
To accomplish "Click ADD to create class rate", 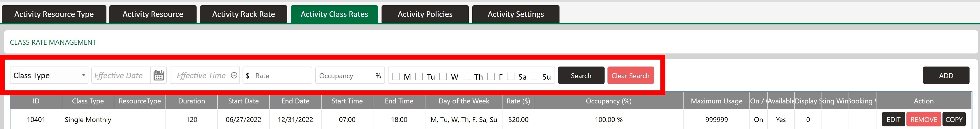I will tap(946, 75).
